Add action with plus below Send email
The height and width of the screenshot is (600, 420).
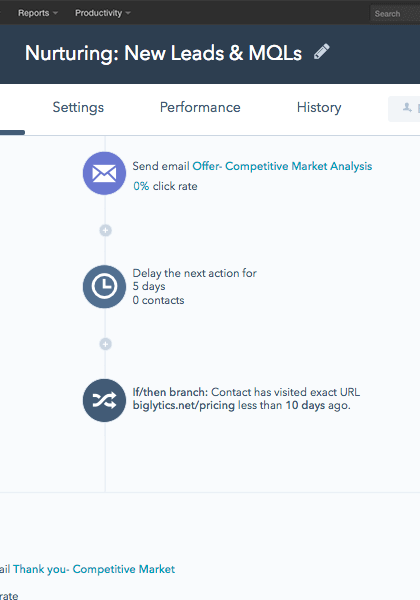point(106,230)
